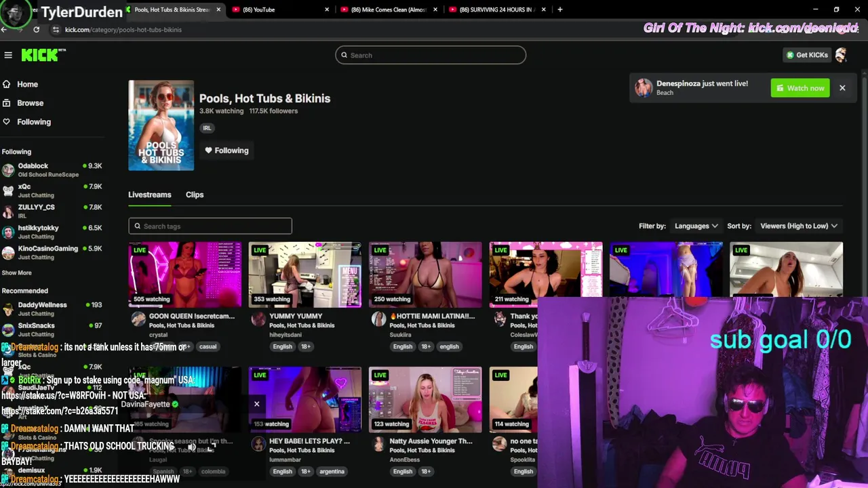The height and width of the screenshot is (488, 868).
Task: Click Watch now for Denespinoza
Action: pyautogui.click(x=800, y=88)
